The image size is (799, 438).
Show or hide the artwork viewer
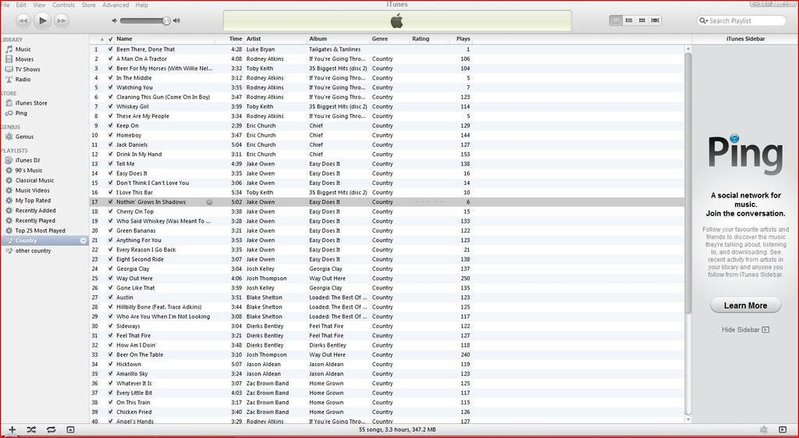[x=70, y=430]
